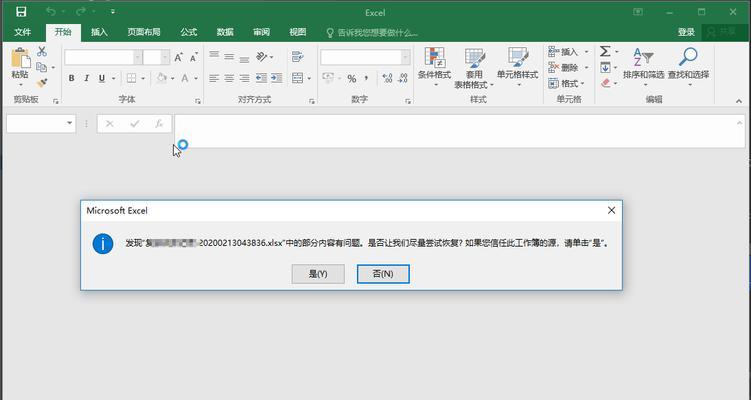Open the font size dropdown
751x400 pixels.
coord(165,57)
